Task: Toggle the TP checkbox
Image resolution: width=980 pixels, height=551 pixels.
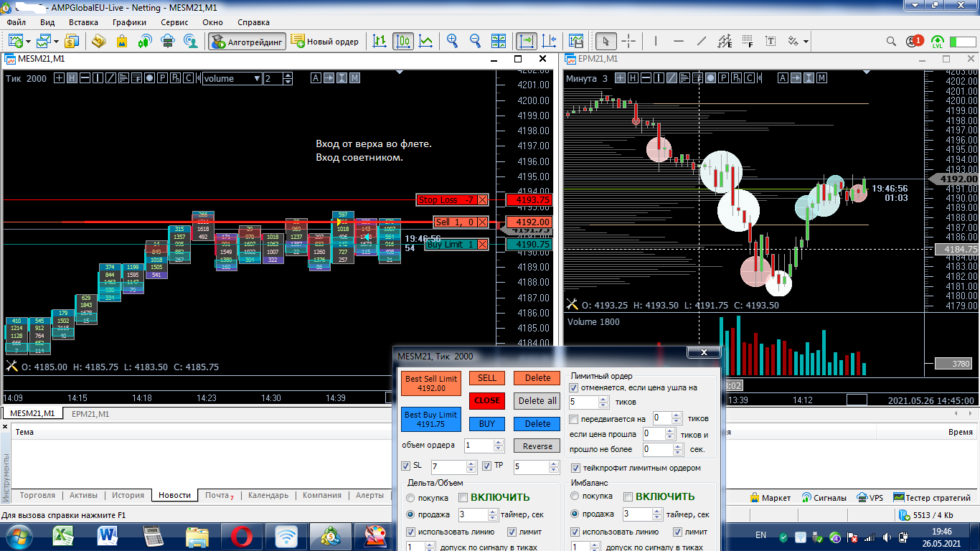Action: [x=487, y=466]
